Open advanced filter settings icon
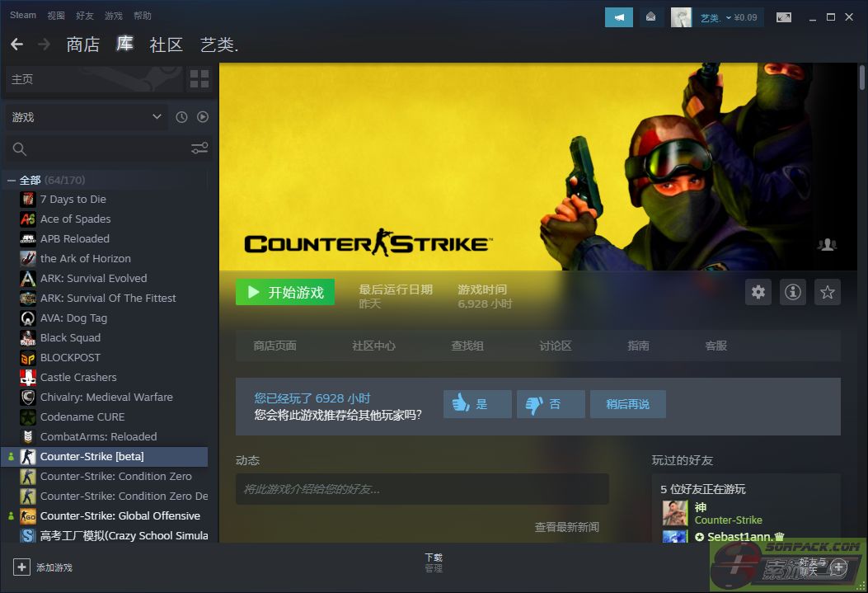 point(199,148)
